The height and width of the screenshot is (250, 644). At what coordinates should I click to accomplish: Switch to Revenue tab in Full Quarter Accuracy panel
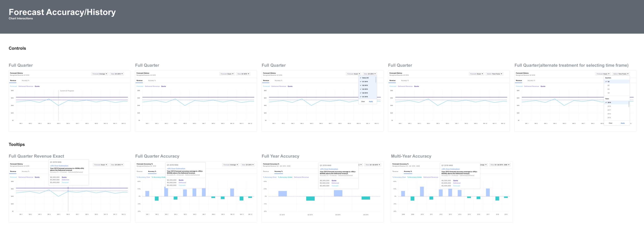tap(139, 171)
